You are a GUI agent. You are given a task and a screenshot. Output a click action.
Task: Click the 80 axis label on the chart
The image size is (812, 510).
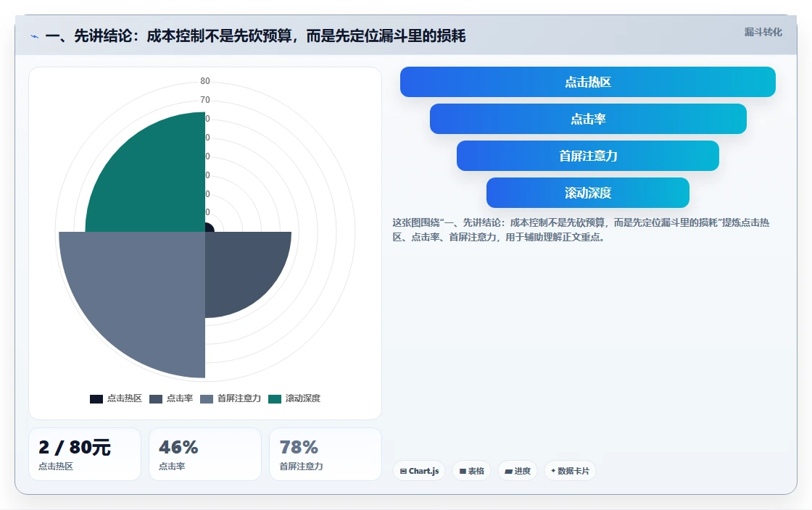pyautogui.click(x=205, y=81)
